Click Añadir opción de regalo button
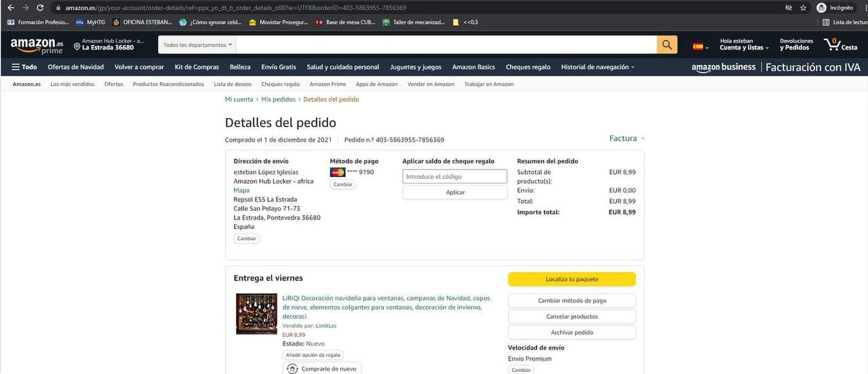 click(x=313, y=355)
